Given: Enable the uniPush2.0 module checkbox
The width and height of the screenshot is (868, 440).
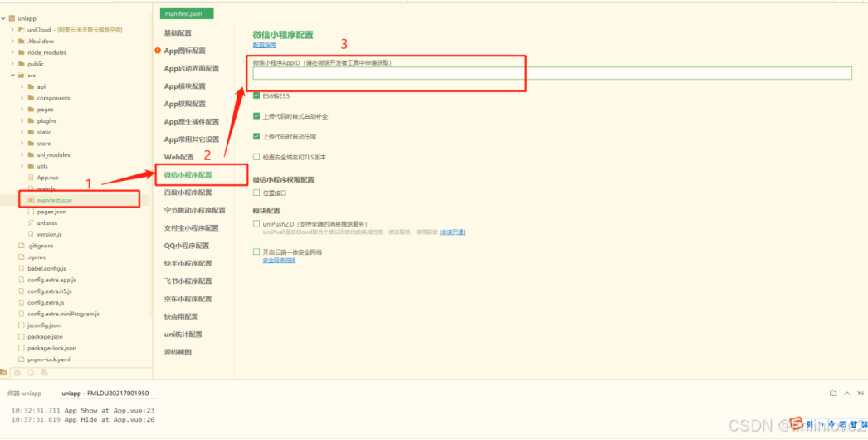Looking at the screenshot, I should [x=256, y=224].
